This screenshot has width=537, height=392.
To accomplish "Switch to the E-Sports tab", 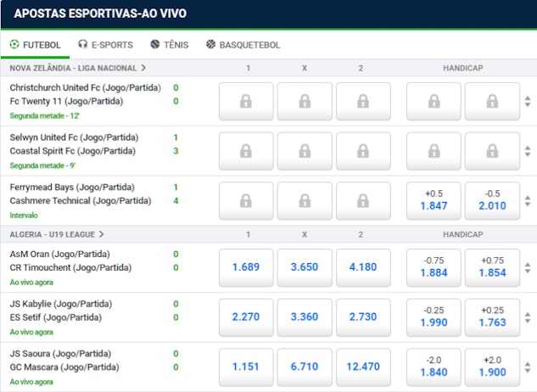I will pyautogui.click(x=105, y=45).
